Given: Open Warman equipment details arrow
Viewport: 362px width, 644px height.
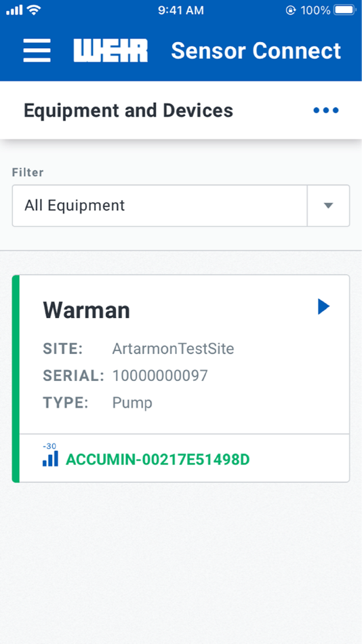Looking at the screenshot, I should pyautogui.click(x=324, y=307).
